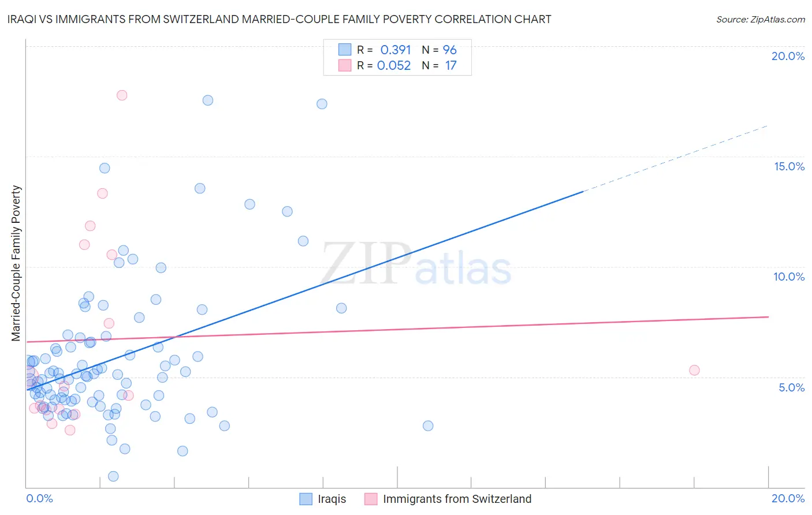Screen dimensions: 812x515
Task: Click the pink Immigrants from Switzerland legend swatch
Action: pyautogui.click(x=371, y=499)
